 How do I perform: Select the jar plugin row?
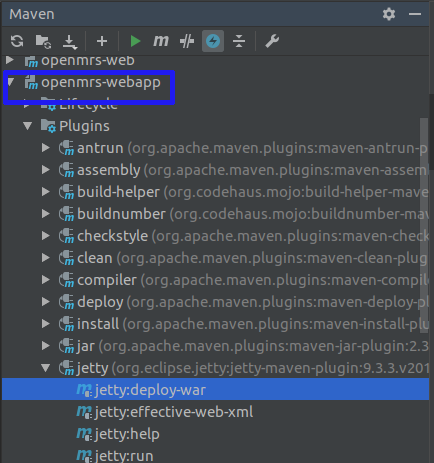point(215,346)
